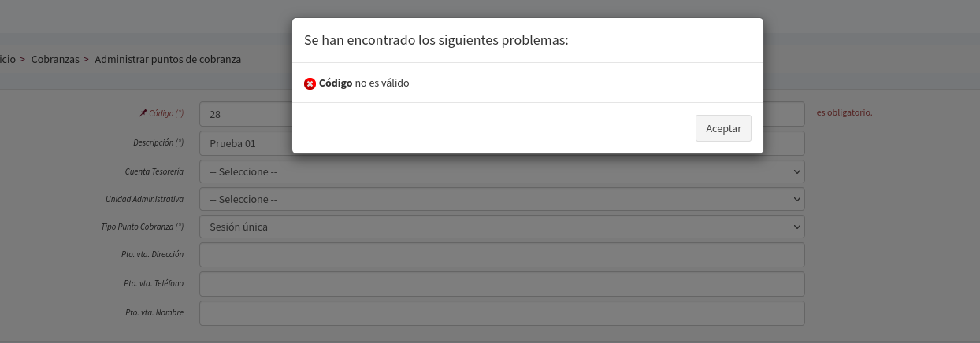Click the Pto. vta. Dirección field
The height and width of the screenshot is (343, 980).
(502, 255)
